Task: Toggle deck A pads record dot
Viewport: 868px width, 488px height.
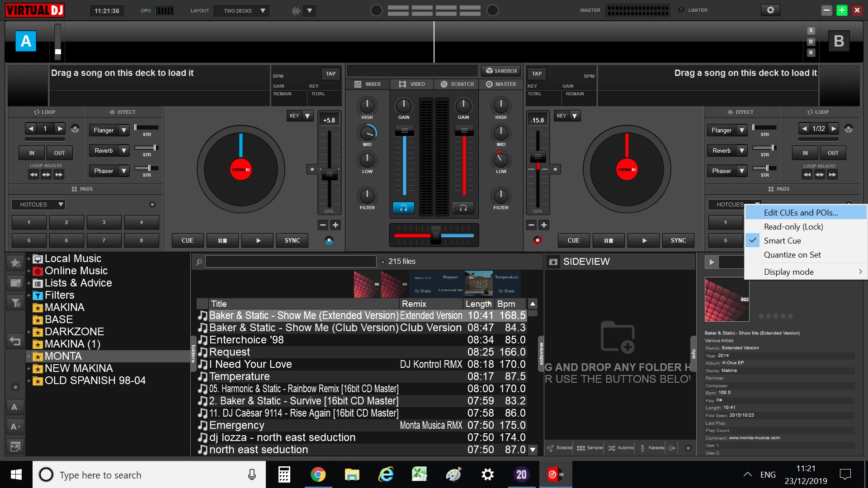Action: tap(152, 205)
